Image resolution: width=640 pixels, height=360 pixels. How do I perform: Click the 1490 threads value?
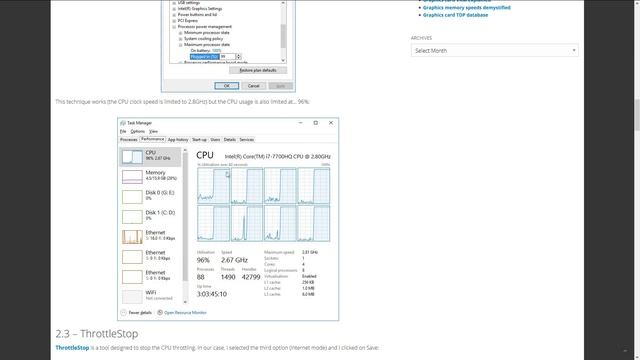(228, 277)
